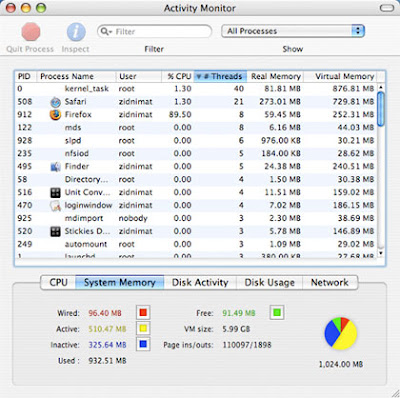Switch to the CPU tab

(x=58, y=282)
